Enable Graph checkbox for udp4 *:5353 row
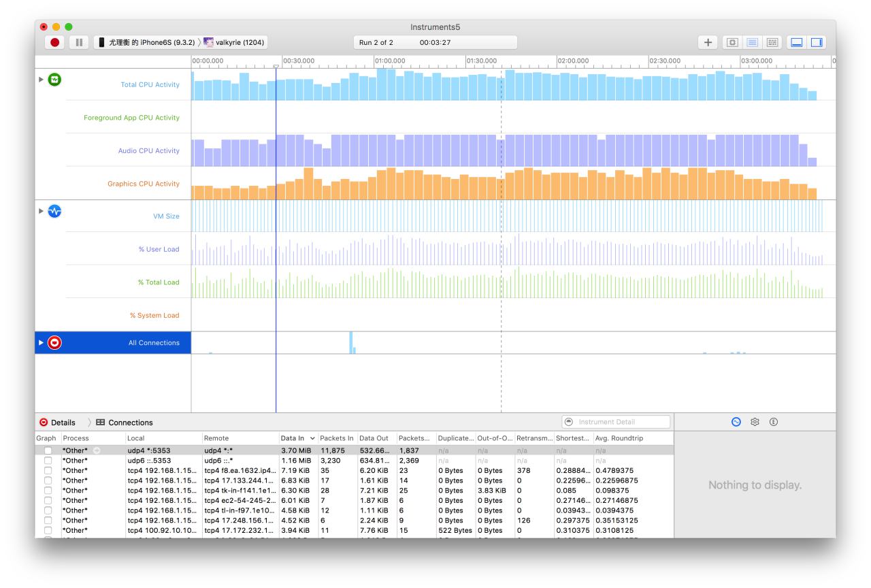Image resolution: width=871 pixels, height=588 pixels. [x=48, y=451]
